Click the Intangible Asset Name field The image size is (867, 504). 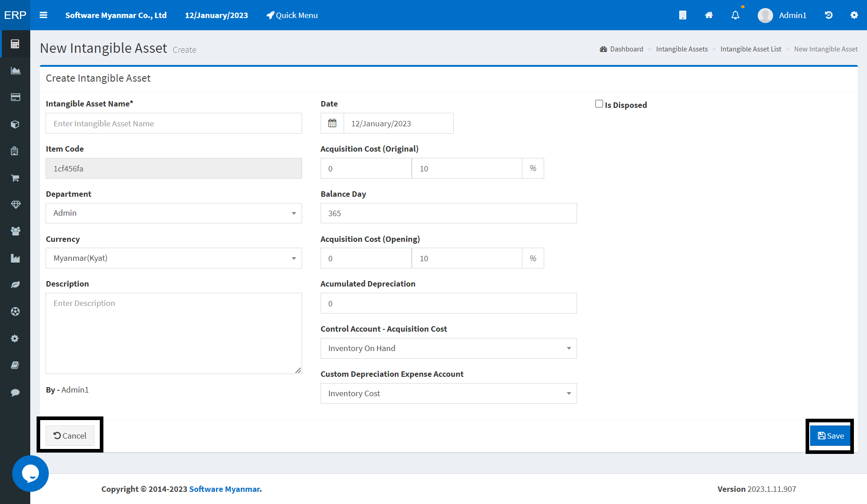point(173,123)
